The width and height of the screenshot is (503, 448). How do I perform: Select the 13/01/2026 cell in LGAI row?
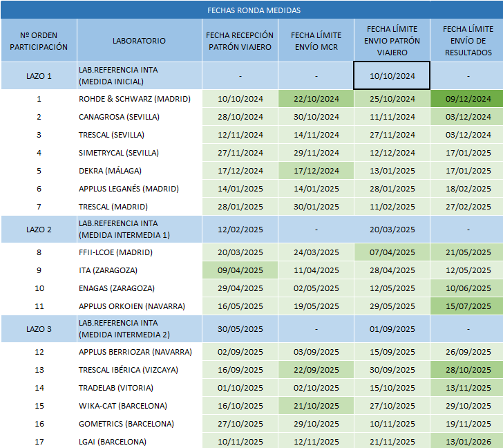(468, 441)
